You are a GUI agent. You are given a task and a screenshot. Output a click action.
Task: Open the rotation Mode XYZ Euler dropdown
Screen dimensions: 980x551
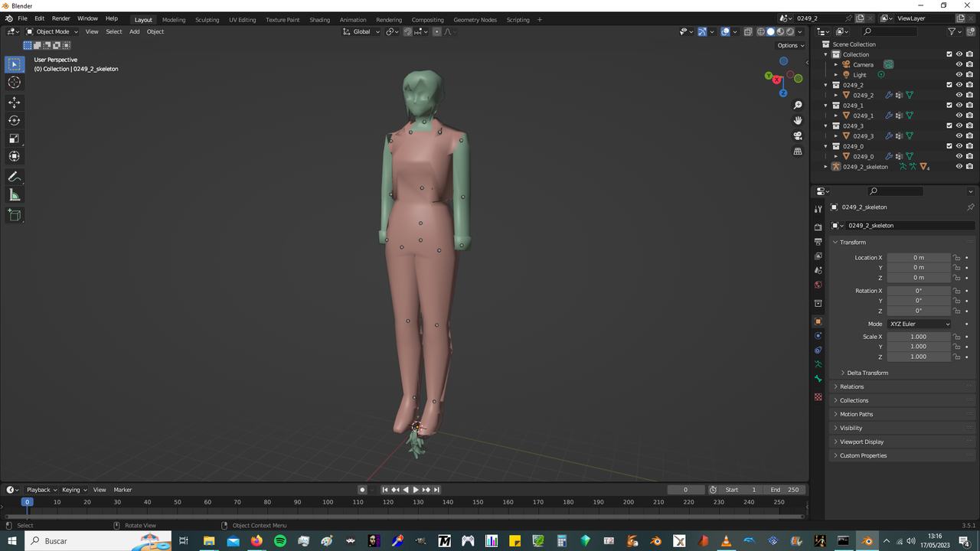pos(920,324)
